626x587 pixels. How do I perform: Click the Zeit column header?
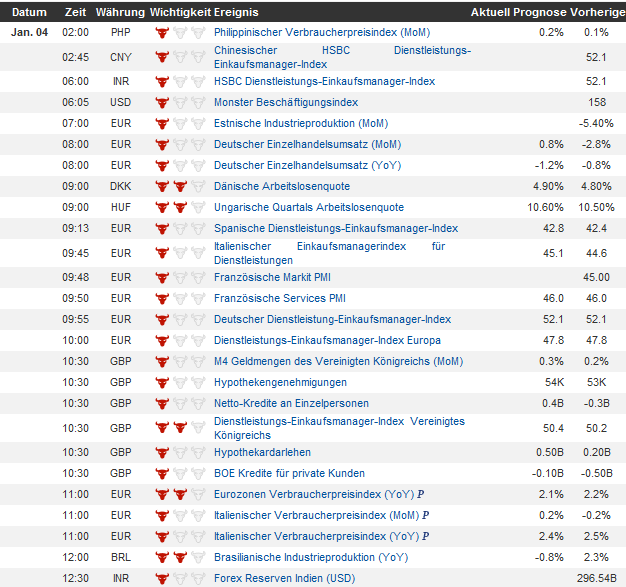click(x=75, y=12)
